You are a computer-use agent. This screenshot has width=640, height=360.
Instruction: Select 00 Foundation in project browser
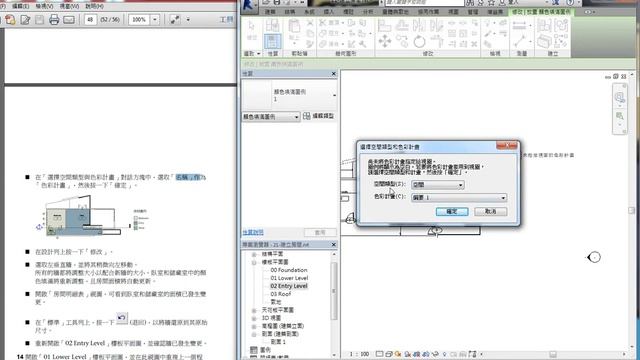point(289,270)
